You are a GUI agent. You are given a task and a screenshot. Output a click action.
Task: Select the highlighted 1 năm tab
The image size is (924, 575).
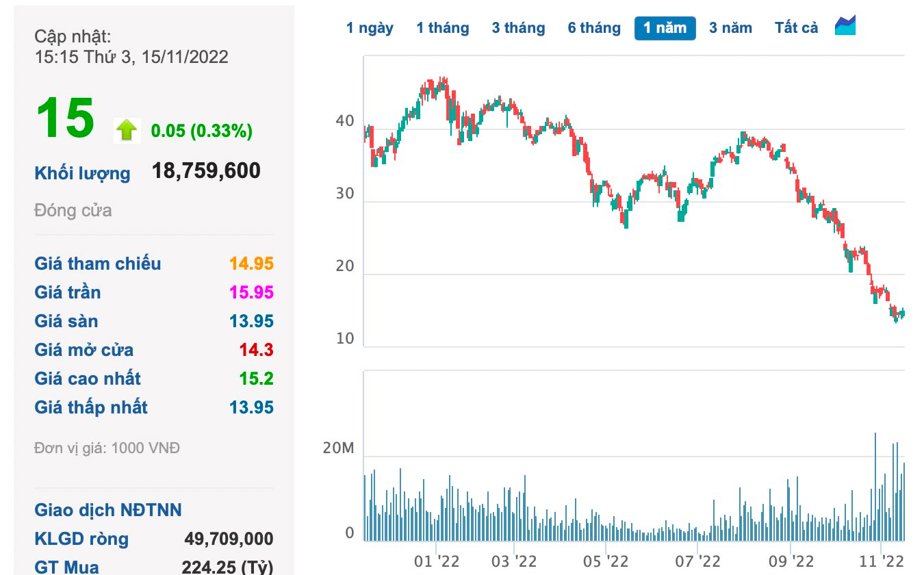[665, 28]
